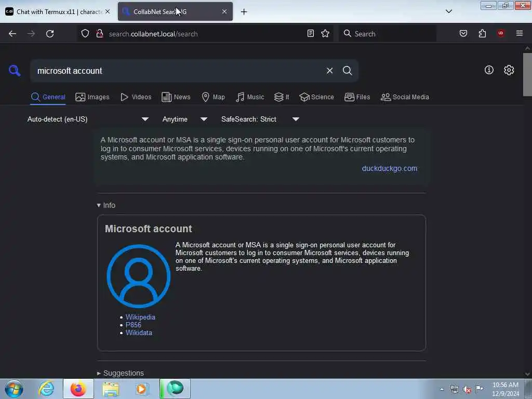Click the Microsoft account infobox title
532x399 pixels.
pyautogui.click(x=149, y=229)
